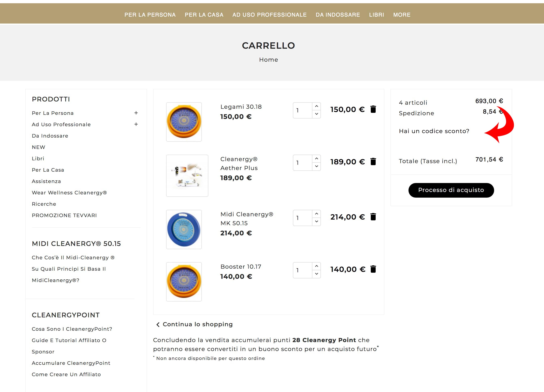Screen dimensions: 544x392
Task: Open Che Cos'è Il Midi-Cleanergy link
Action: (x=73, y=258)
